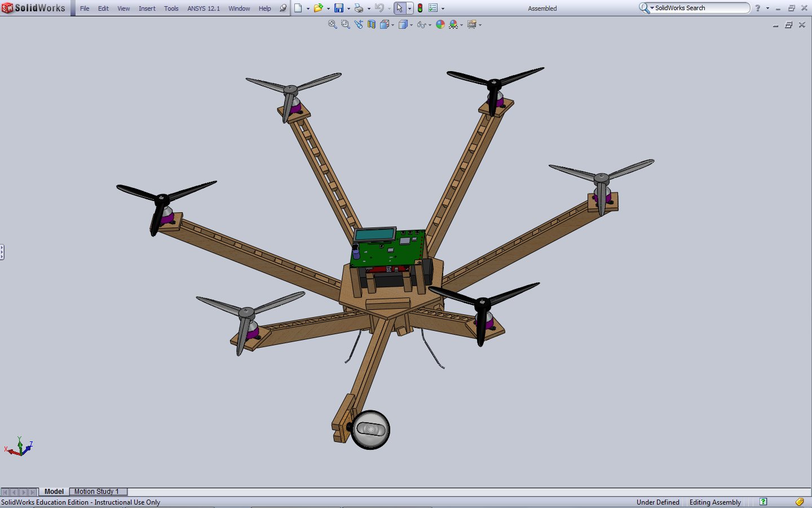Click the Previous View icon
The height and width of the screenshot is (508, 812).
click(x=359, y=24)
